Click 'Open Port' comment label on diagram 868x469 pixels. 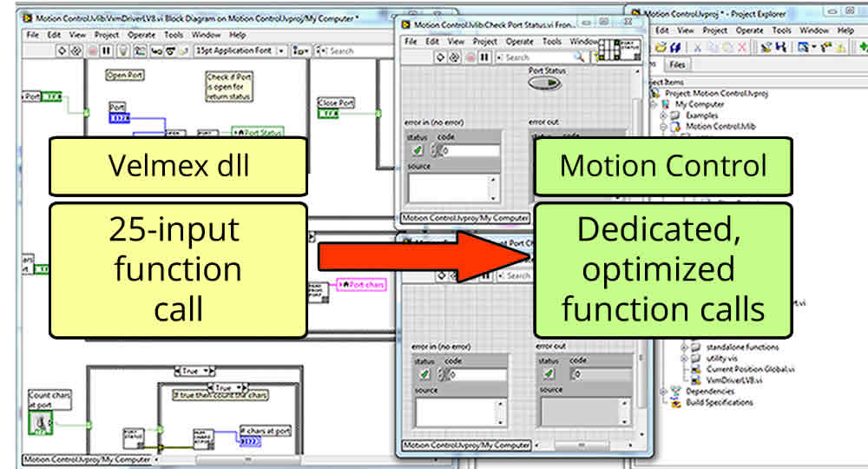(125, 75)
